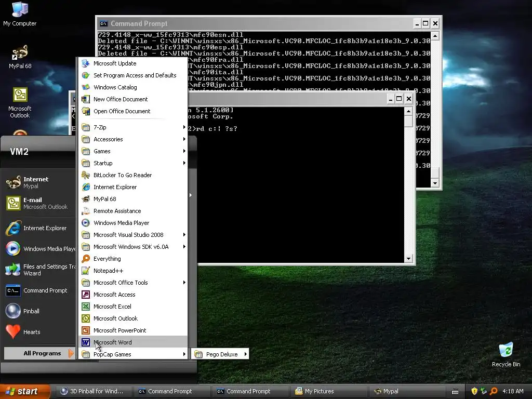
Task: Open the MyPal 68 desktop shortcut
Action: [20, 57]
